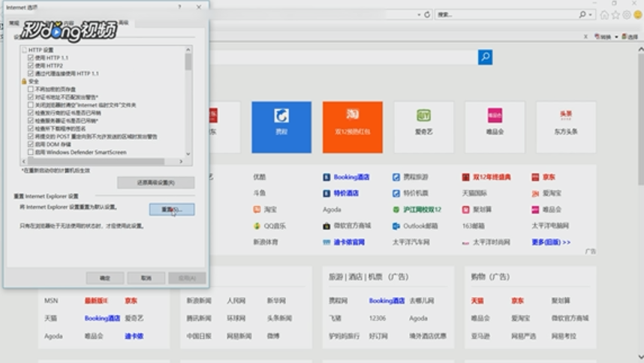The height and width of the screenshot is (363, 644).
Task: Click the 携程旅游 icon link
Action: pos(411,177)
